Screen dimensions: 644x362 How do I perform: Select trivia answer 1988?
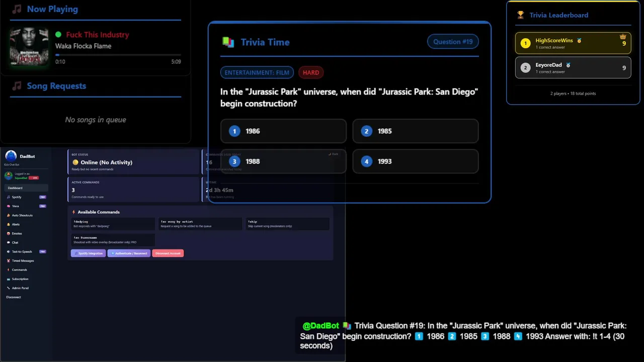pos(283,161)
